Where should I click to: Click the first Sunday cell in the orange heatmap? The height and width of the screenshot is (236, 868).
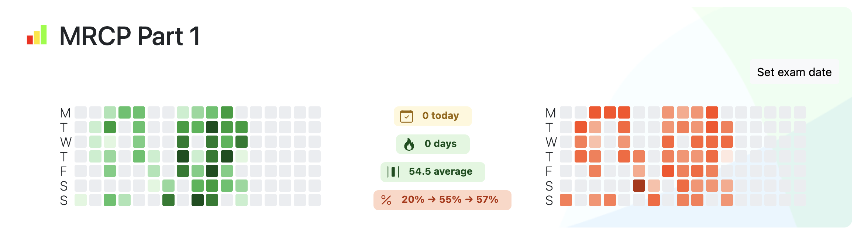click(x=566, y=200)
